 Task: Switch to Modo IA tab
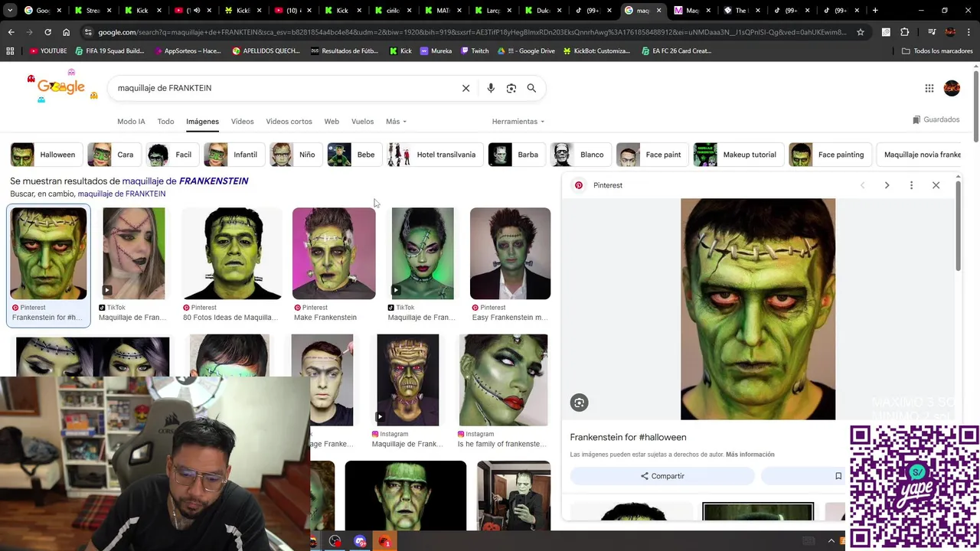tap(131, 122)
